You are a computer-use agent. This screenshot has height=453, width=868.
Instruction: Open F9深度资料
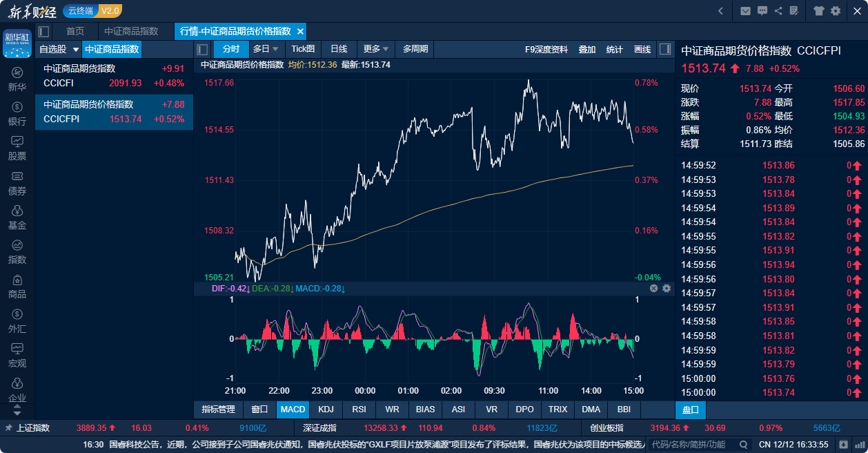[x=546, y=49]
